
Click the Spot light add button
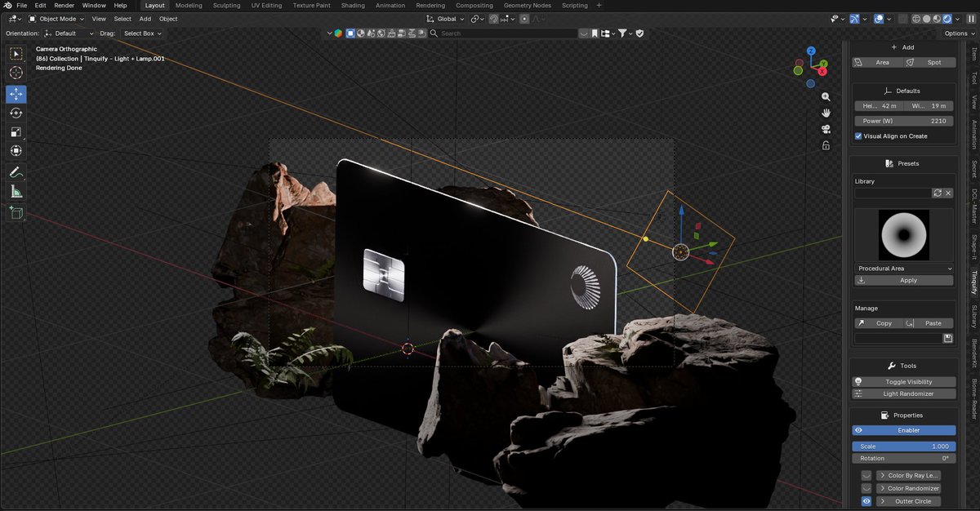tap(929, 62)
